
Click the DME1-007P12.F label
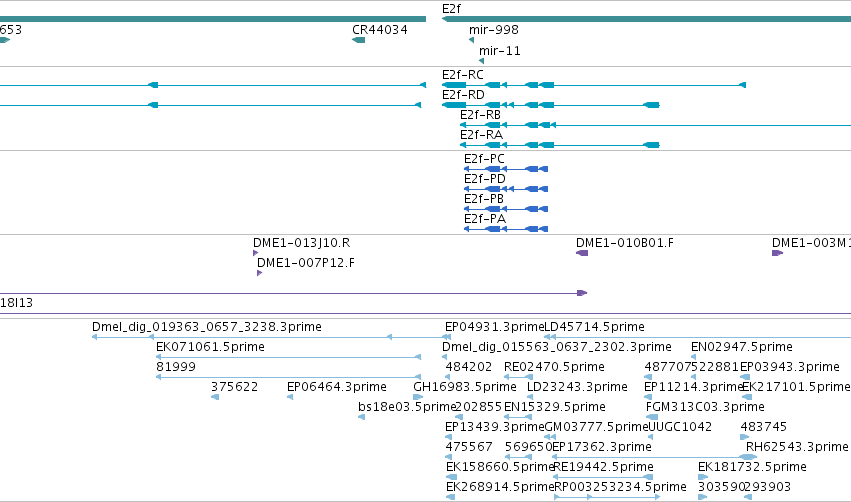(x=306, y=263)
